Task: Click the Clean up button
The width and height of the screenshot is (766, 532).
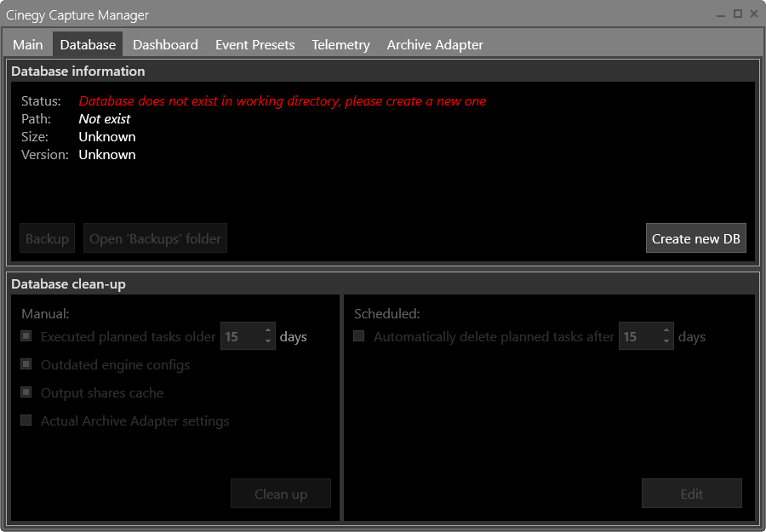Action: point(281,493)
